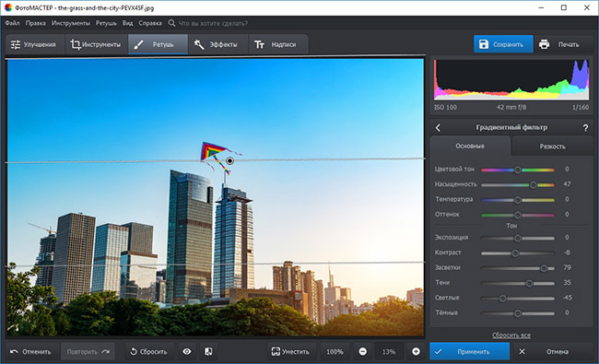Open the Файл menu

(x=12, y=23)
